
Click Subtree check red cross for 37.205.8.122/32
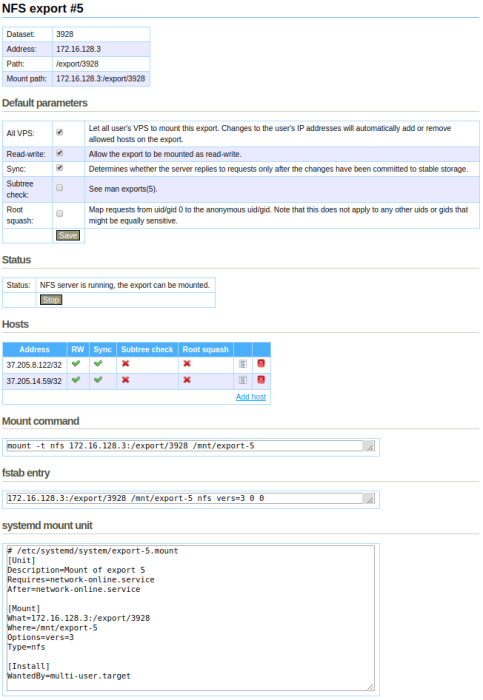(x=125, y=363)
